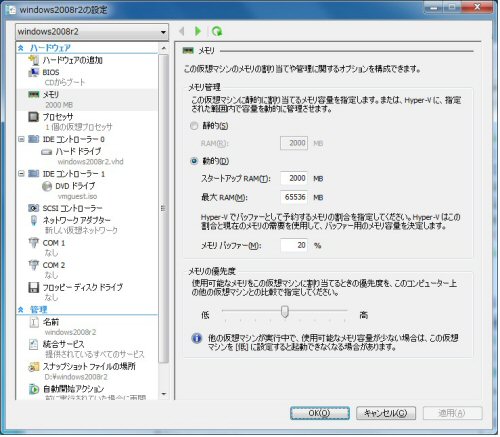Click the DVD ドライブ disc icon
Screen dimensions: 500x437
(x=47, y=186)
